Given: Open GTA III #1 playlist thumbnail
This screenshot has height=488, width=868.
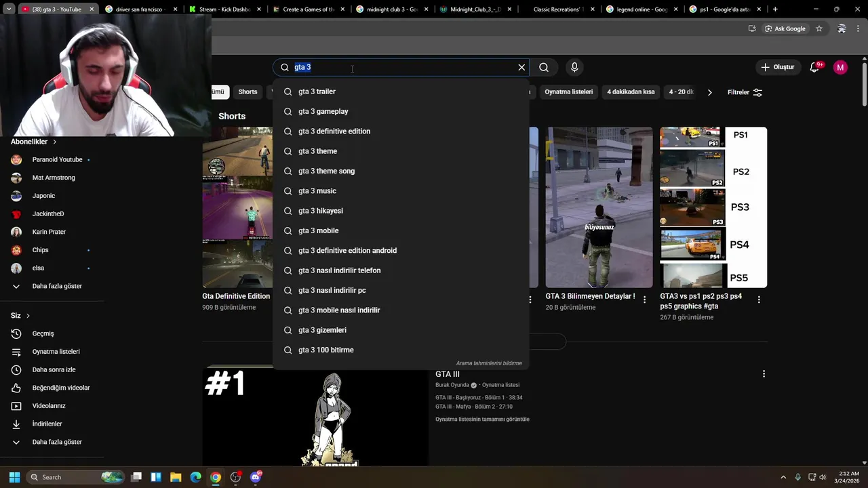Looking at the screenshot, I should (315, 417).
